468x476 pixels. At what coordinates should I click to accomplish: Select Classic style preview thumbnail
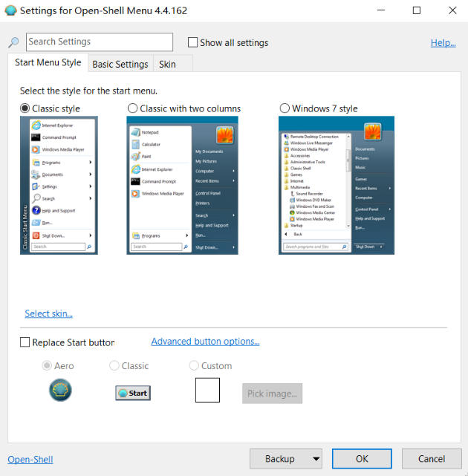coord(58,185)
